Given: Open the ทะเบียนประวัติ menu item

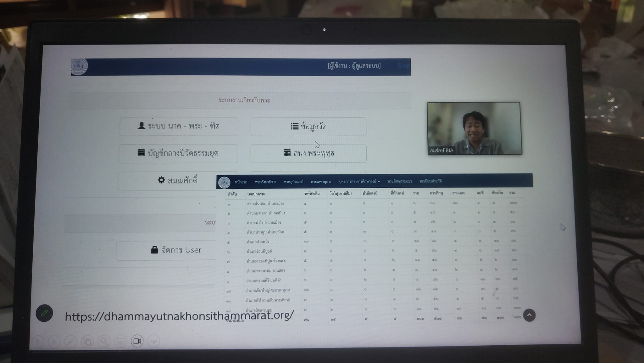Looking at the screenshot, I should pos(430,181).
